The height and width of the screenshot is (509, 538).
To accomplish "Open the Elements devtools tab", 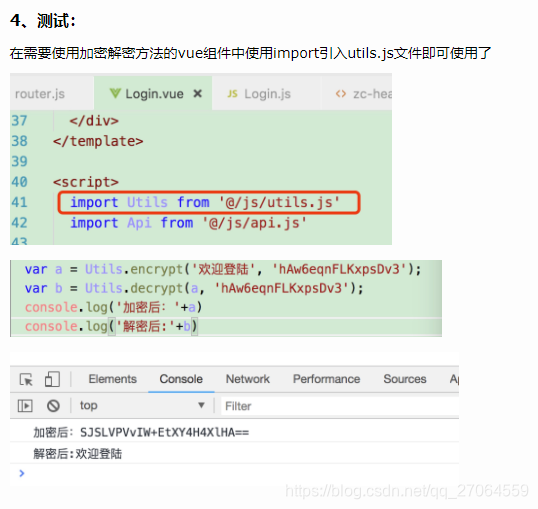I will (113, 379).
